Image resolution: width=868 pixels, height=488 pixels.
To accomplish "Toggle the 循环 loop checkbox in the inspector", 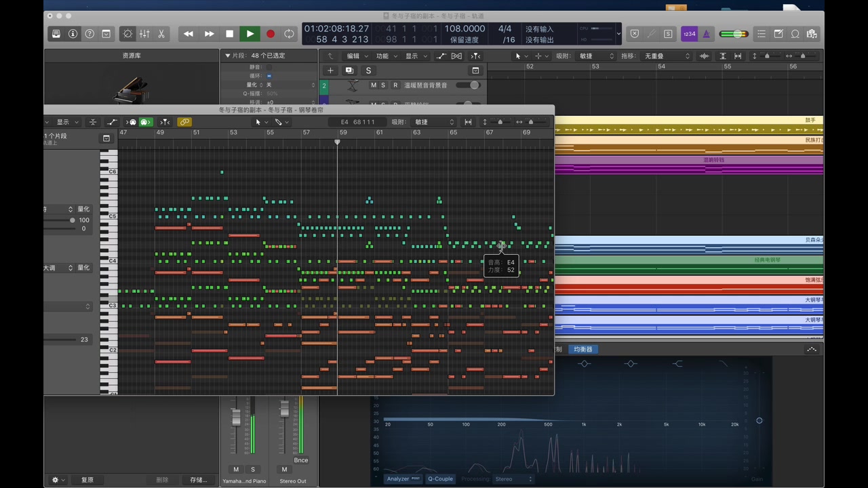I will (x=269, y=76).
